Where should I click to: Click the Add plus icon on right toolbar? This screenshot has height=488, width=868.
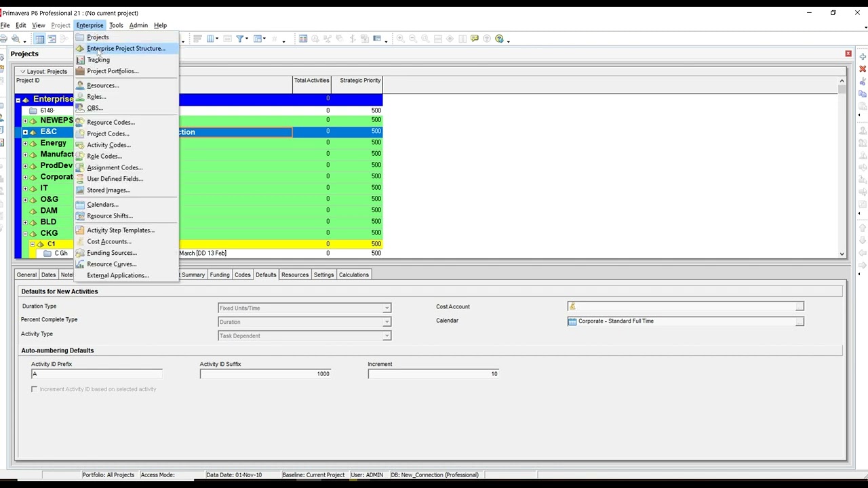pyautogui.click(x=863, y=56)
